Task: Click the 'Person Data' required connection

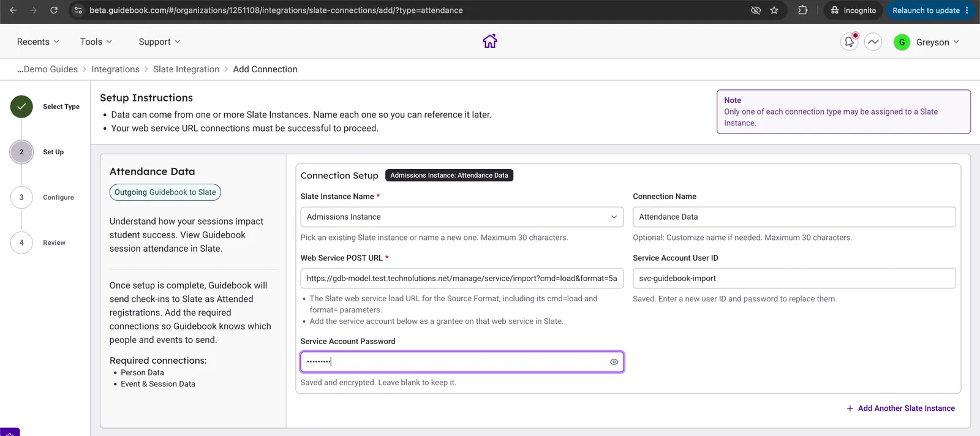Action: coord(142,372)
